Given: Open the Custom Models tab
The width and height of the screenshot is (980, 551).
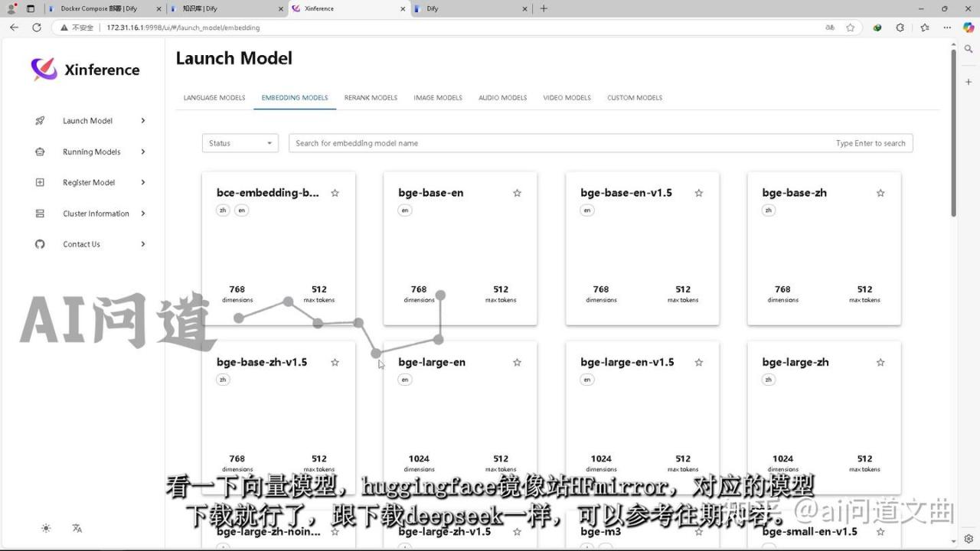Looking at the screenshot, I should pos(635,98).
